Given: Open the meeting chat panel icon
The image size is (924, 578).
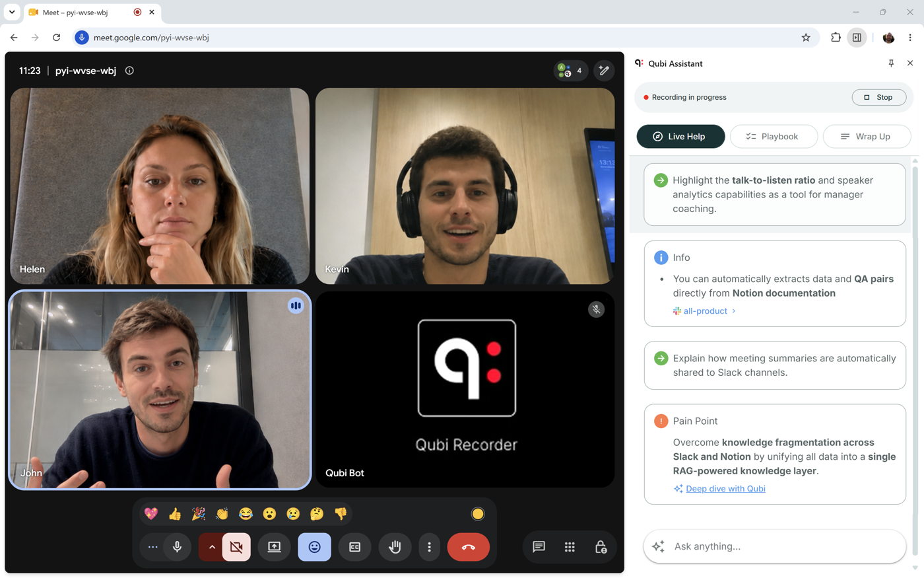Looking at the screenshot, I should [539, 547].
